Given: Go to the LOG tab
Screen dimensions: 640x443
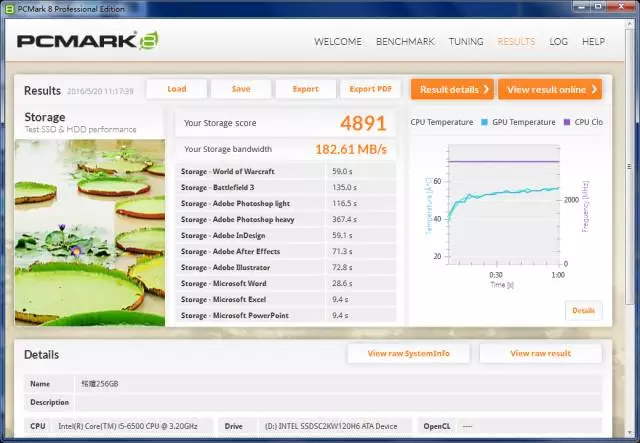Looking at the screenshot, I should pyautogui.click(x=558, y=42).
